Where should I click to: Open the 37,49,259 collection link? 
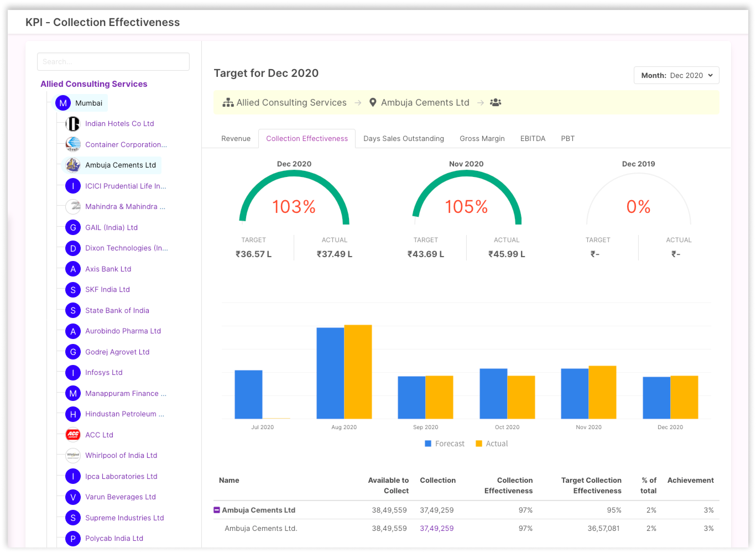437,528
